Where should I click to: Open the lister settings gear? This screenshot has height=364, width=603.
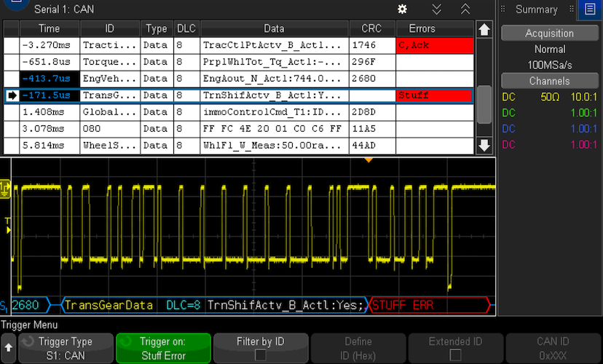coord(402,9)
